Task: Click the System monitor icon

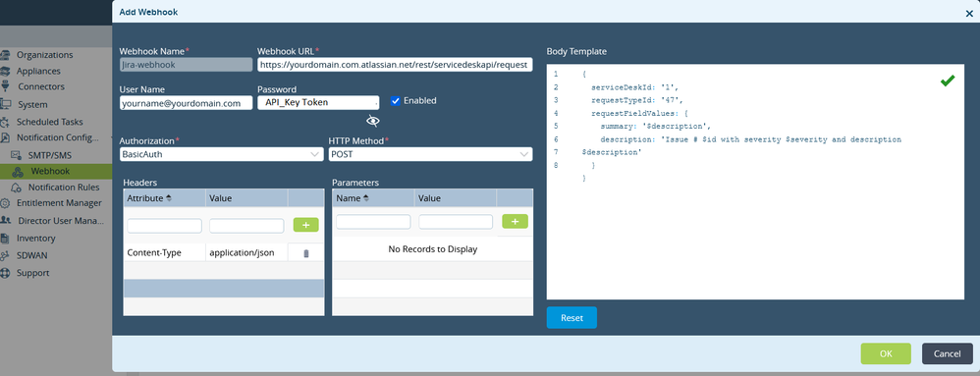Action: [6, 104]
